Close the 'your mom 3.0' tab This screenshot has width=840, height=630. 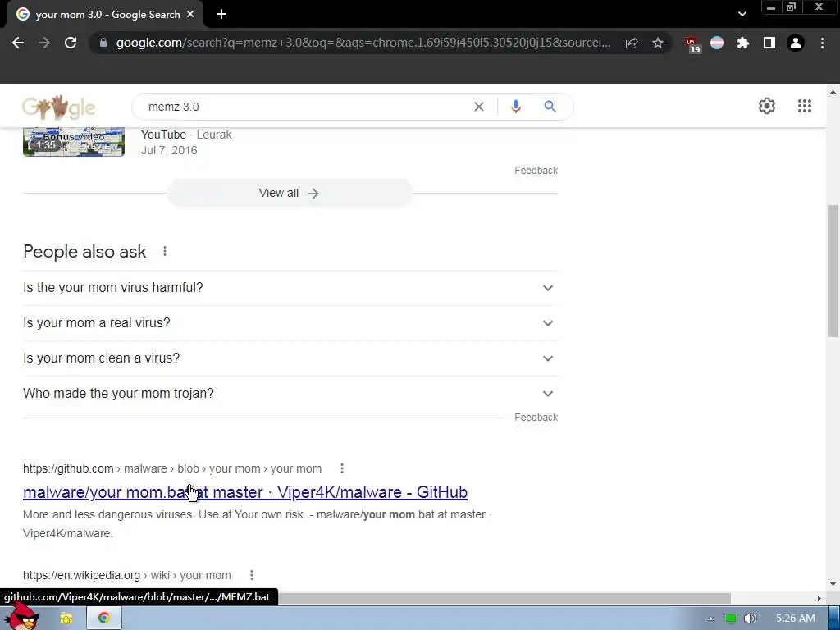coord(190,15)
